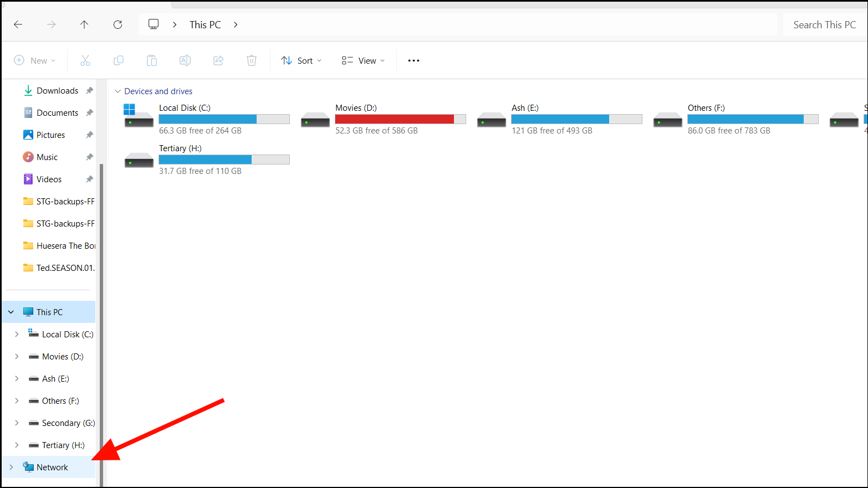Expand Ash (E:) in navigation tree

tap(17, 378)
